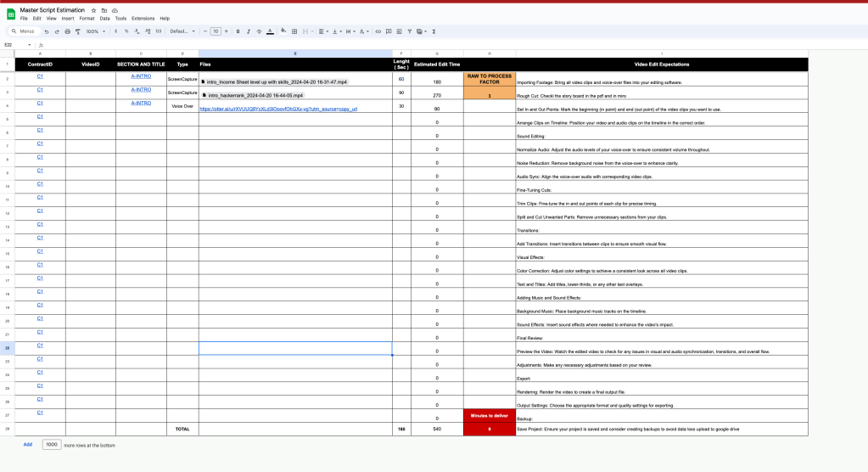Select the column E header
This screenshot has height=472, width=868.
(295, 53)
